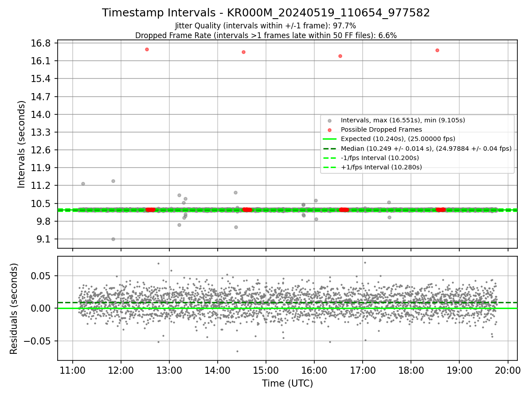The width and height of the screenshot is (532, 399).
Task: Click the gray interval point near 11.3 seconds after 11:00
Action: [83, 184]
